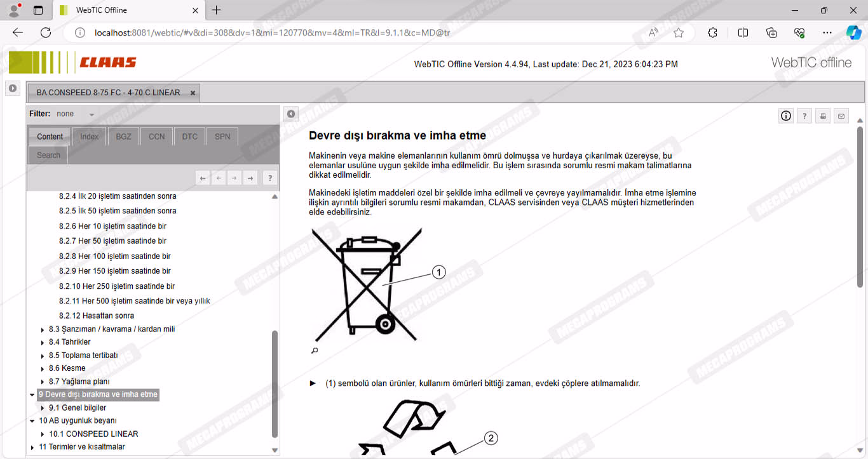Add this page to favorites
The image size is (868, 459).
(679, 32)
